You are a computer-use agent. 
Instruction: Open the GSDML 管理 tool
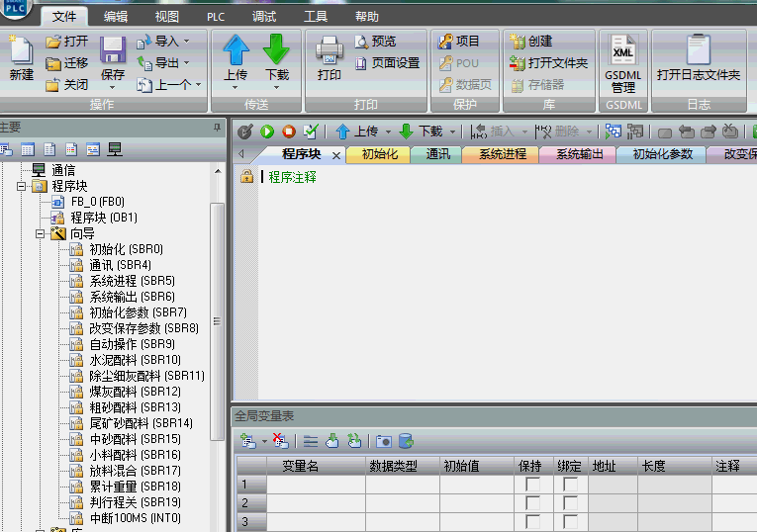[x=623, y=63]
